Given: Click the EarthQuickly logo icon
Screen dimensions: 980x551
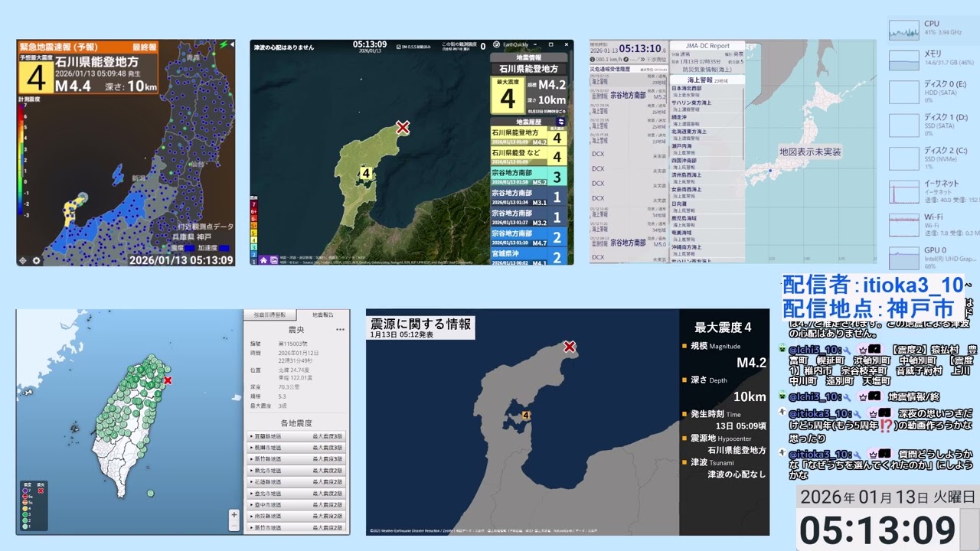Looking at the screenshot, I should click(x=497, y=45).
